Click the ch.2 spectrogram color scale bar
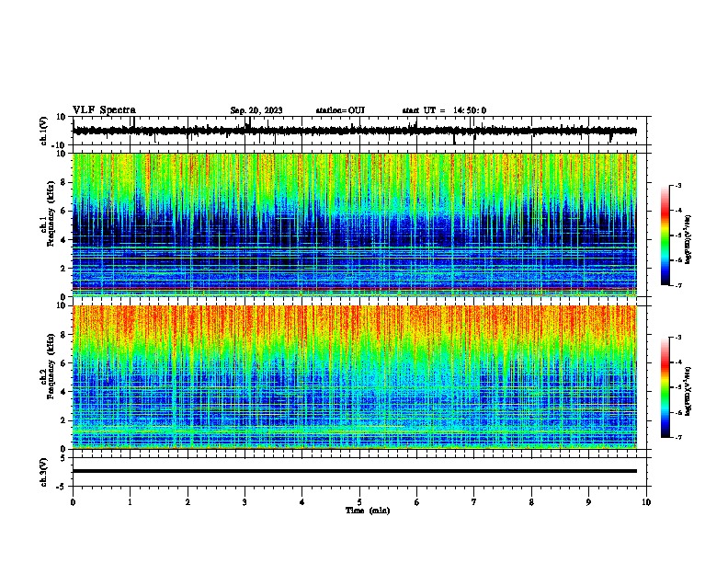This screenshot has width=728, height=563. pos(665,387)
